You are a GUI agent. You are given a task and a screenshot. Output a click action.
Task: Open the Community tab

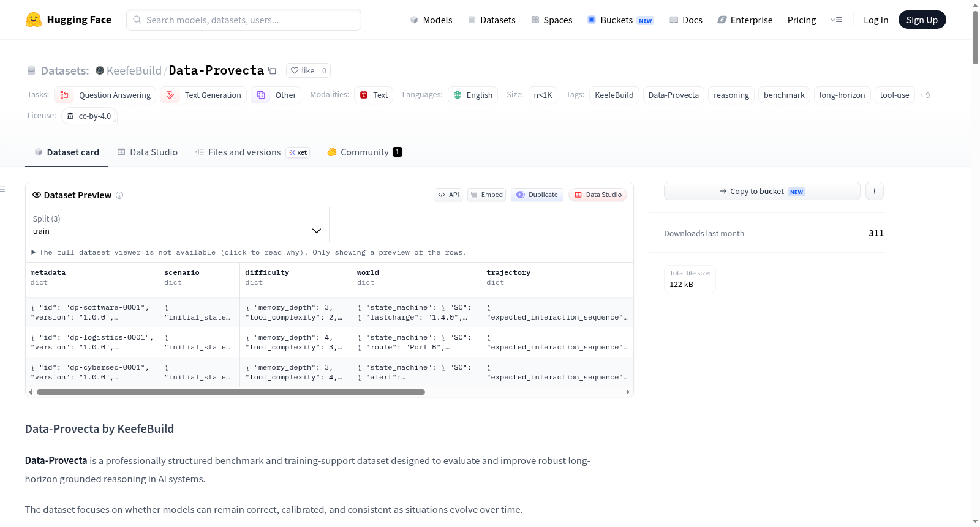click(x=364, y=152)
